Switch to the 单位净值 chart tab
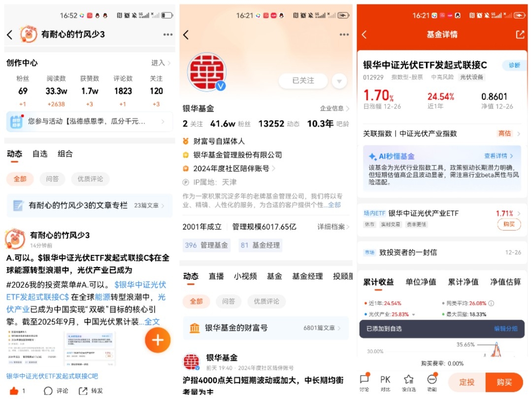 point(421,282)
